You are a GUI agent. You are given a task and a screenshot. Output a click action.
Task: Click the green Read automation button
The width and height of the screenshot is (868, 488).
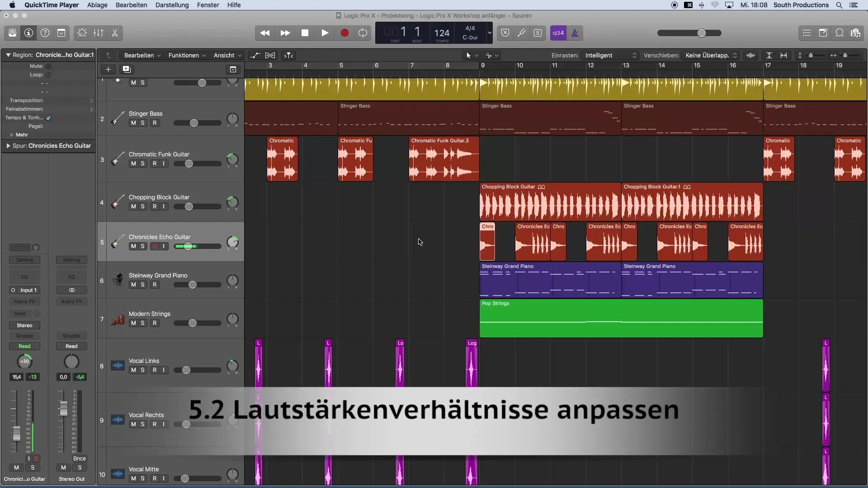(x=24, y=347)
